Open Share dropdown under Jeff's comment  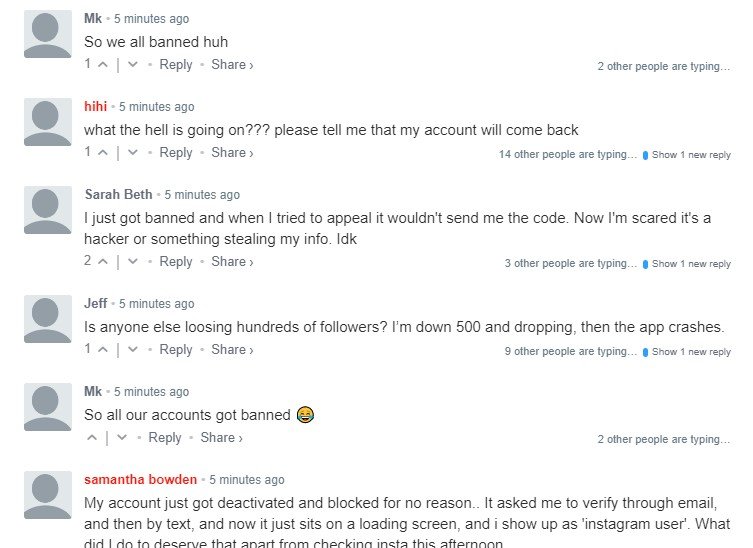(232, 350)
